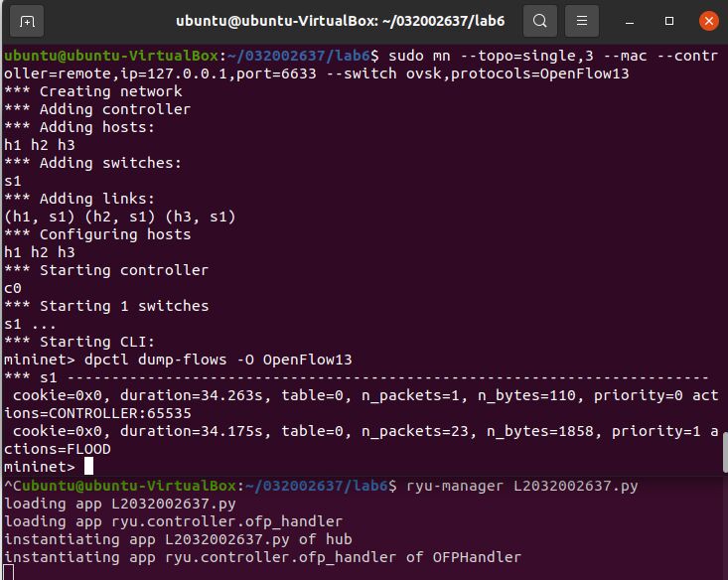Click the 'n_packets=23' flow entry value
Viewport: 728px width, 580px height.
[x=414, y=431]
